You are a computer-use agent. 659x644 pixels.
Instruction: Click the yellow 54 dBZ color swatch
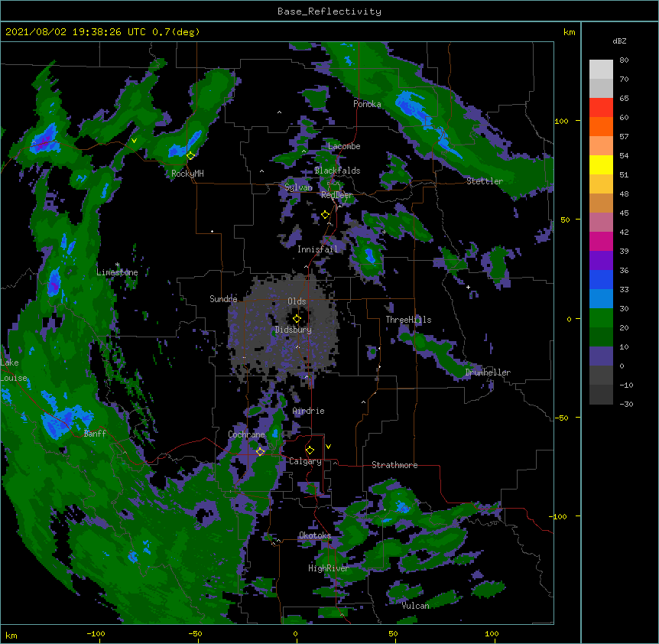pyautogui.click(x=601, y=164)
